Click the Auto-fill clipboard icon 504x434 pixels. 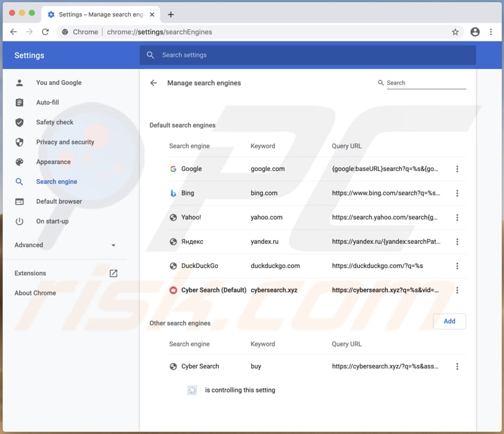click(19, 102)
